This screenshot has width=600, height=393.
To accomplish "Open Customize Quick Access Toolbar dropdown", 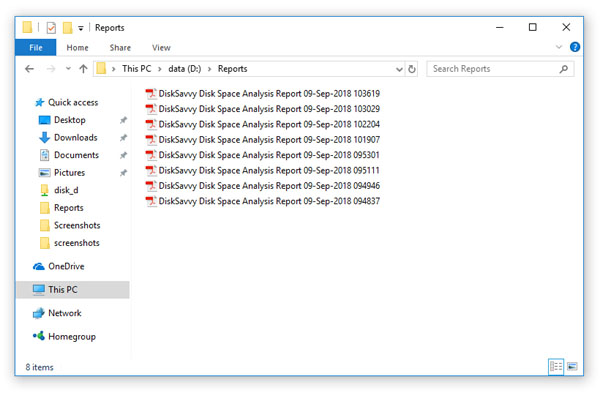I will pos(81,28).
